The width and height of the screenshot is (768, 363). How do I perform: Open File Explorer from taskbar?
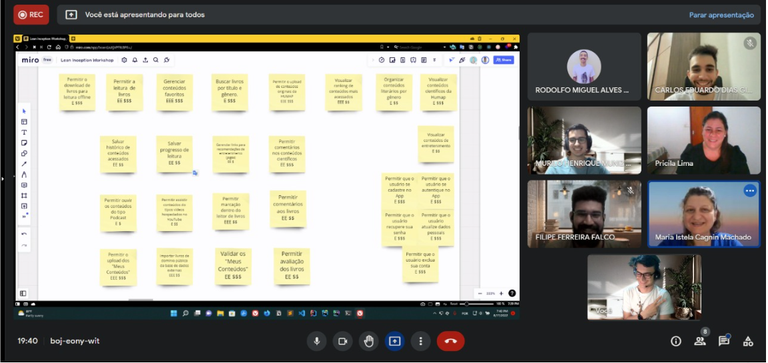click(x=220, y=314)
